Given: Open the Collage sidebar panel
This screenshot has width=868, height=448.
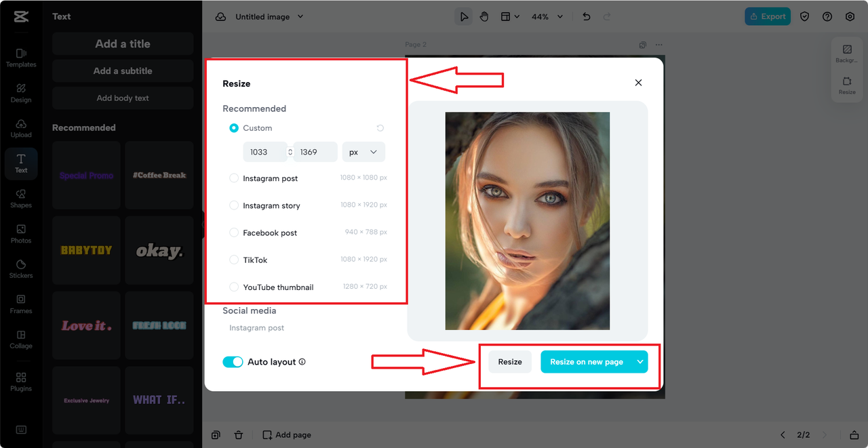Looking at the screenshot, I should (21, 340).
